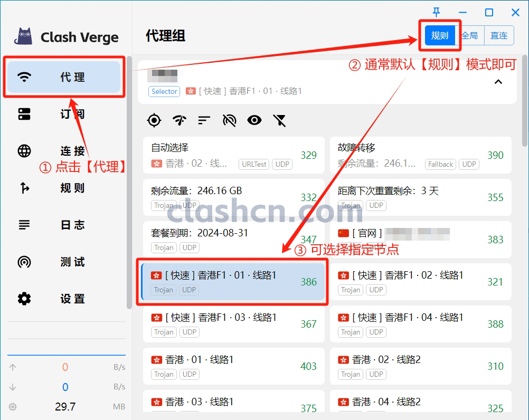The image size is (529, 420).
Task: Switch to 规则 rule mode
Action: 440,35
